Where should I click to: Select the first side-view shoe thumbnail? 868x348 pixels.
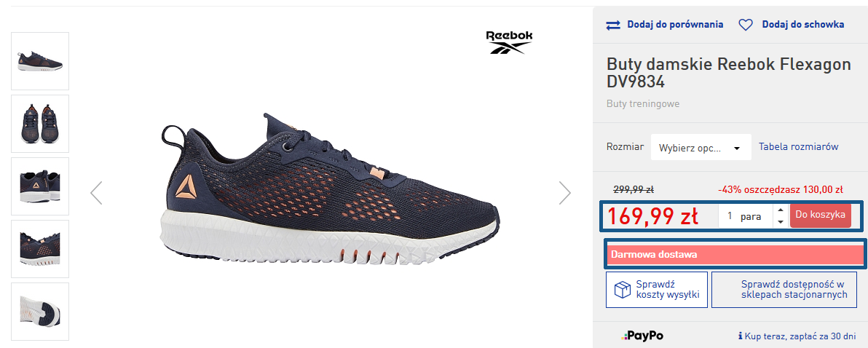pyautogui.click(x=40, y=61)
